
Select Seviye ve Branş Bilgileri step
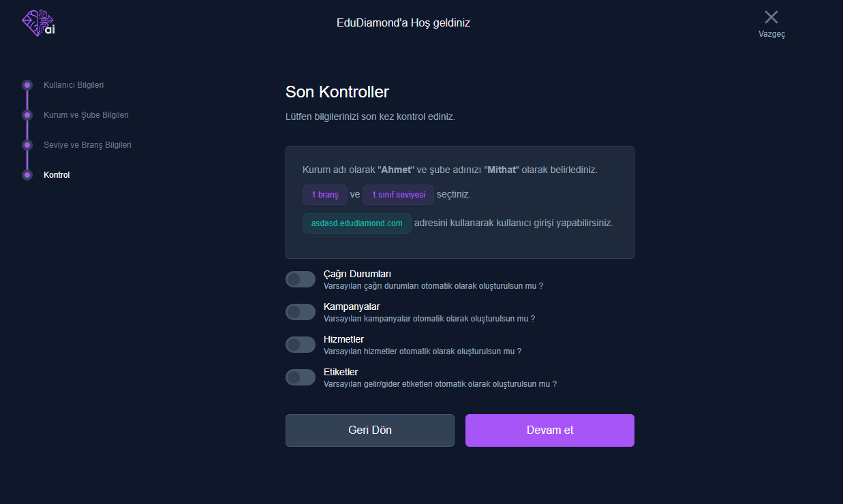(x=87, y=145)
